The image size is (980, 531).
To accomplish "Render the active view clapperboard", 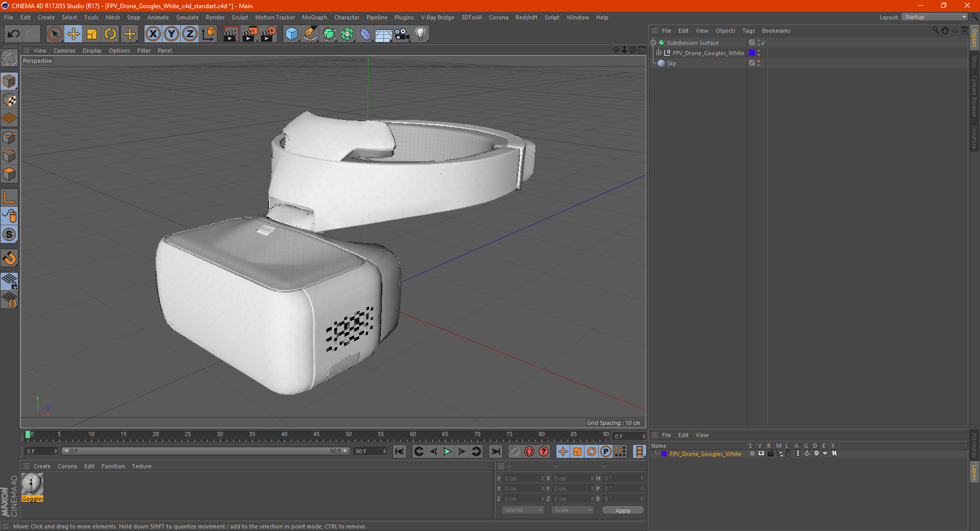I will pyautogui.click(x=231, y=34).
